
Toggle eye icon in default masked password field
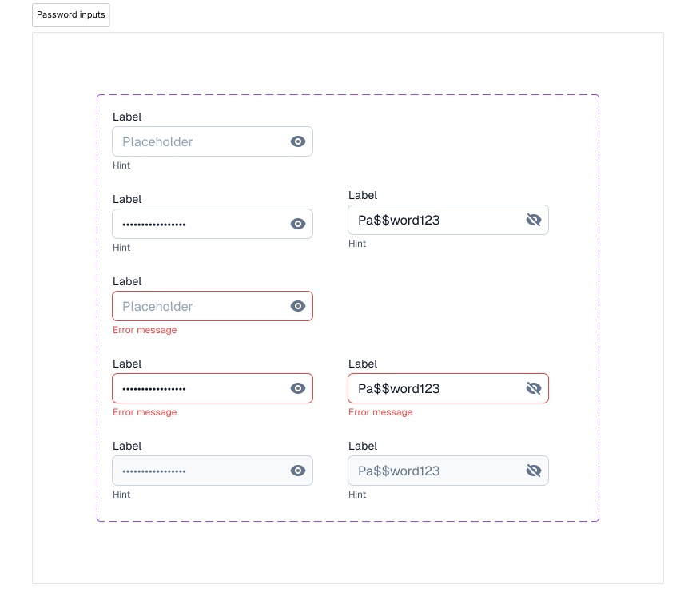point(298,224)
